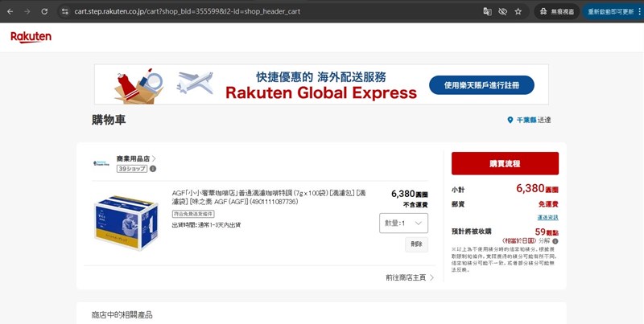
Task: Click the translate page icon in address bar
Action: 487,11
